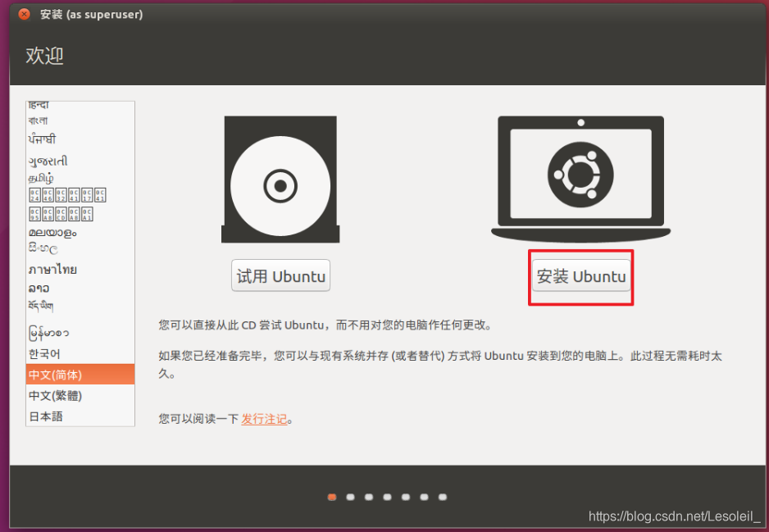
Task: Click the CD disc drive icon
Action: click(x=280, y=180)
